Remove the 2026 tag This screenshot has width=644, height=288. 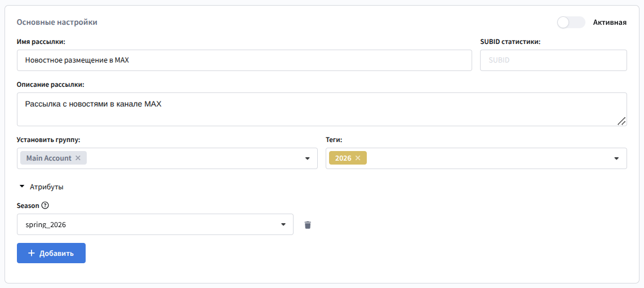(x=358, y=158)
